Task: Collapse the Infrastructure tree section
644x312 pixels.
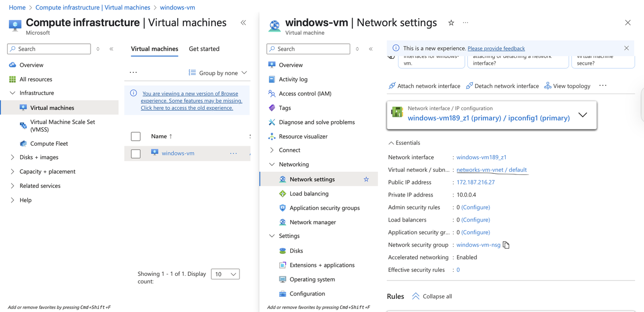Action: tap(13, 93)
